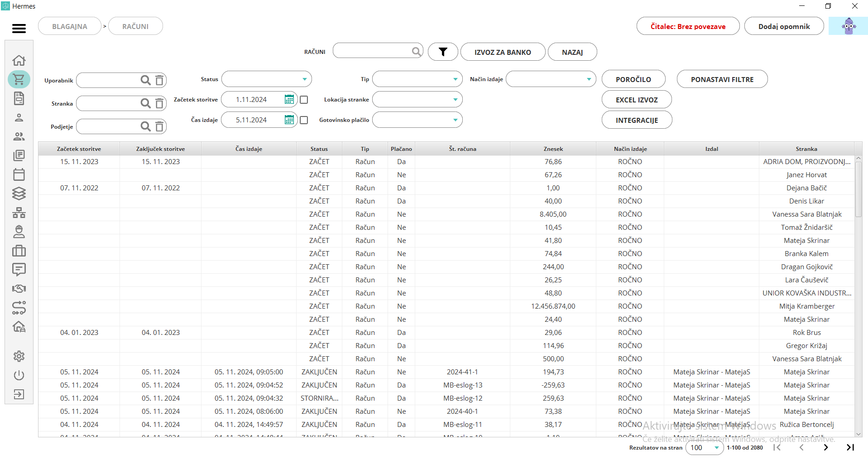Sort by Znesek column header
This screenshot has height=465, width=868.
(x=553, y=149)
